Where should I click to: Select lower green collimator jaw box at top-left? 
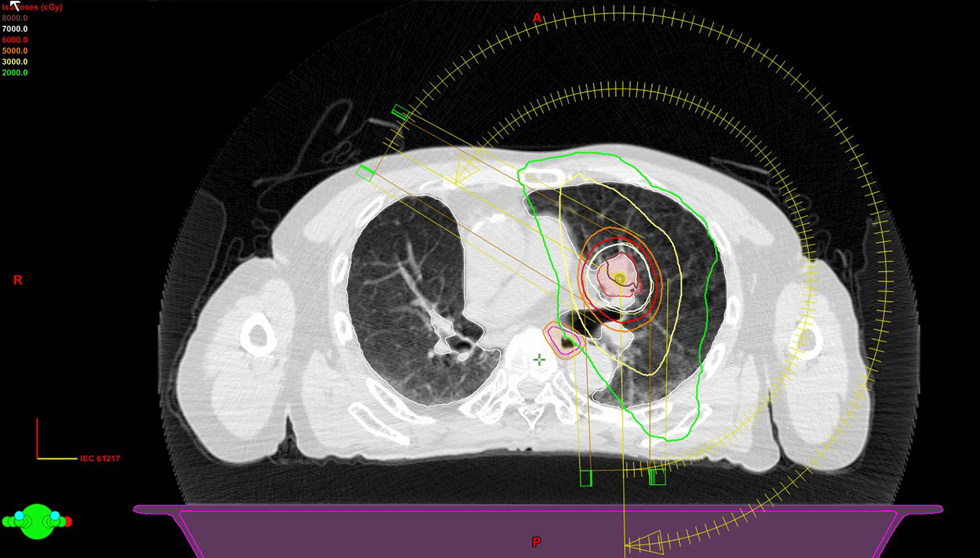point(365,173)
